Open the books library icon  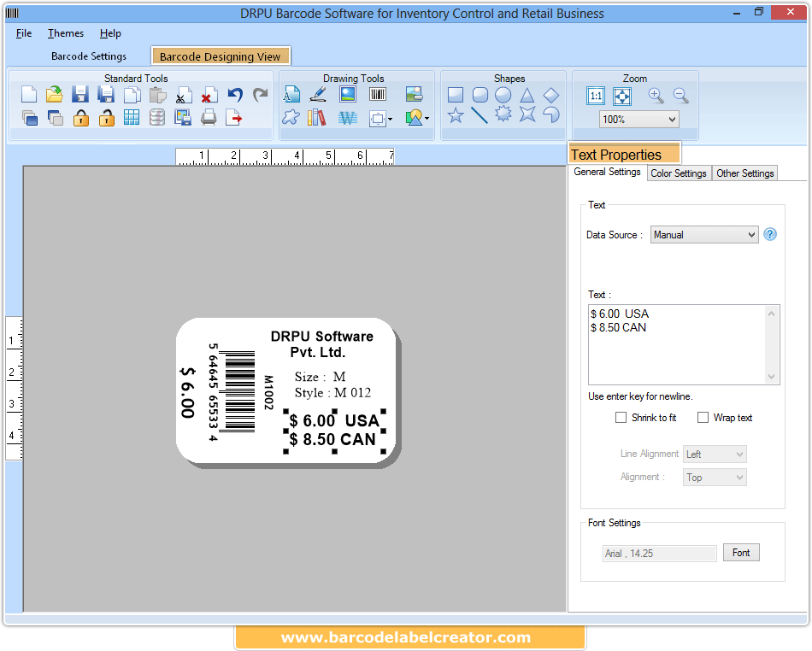317,117
